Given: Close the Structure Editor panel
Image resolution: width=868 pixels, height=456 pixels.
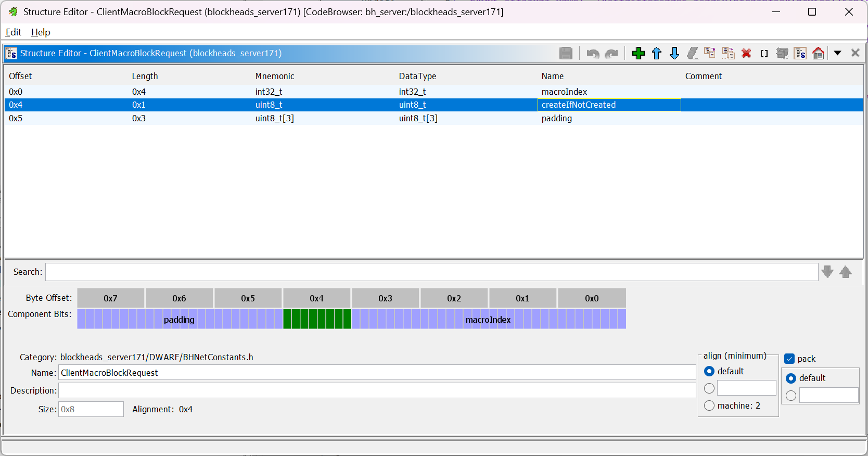Looking at the screenshot, I should [855, 53].
